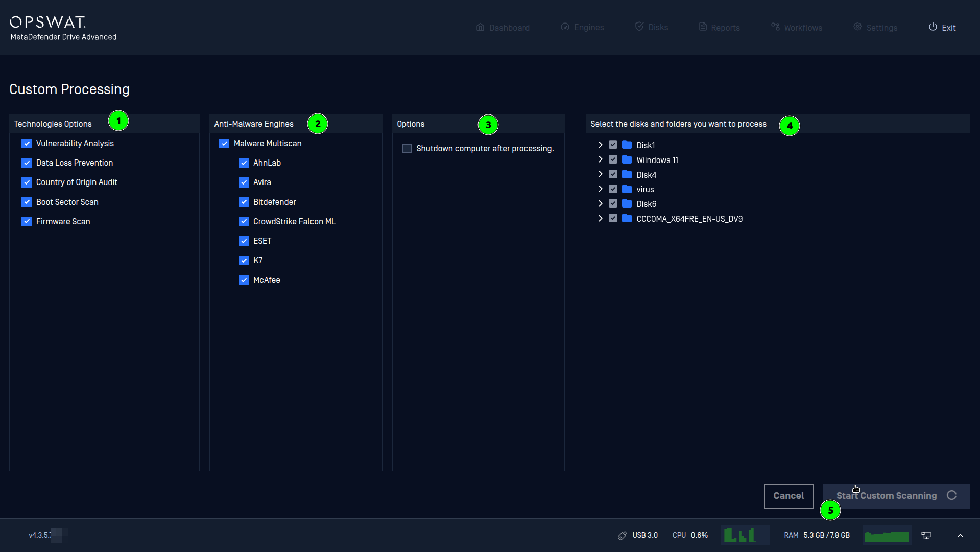Screen dimensions: 980x552
Task: Click the RAM usage graph
Action: point(887,535)
